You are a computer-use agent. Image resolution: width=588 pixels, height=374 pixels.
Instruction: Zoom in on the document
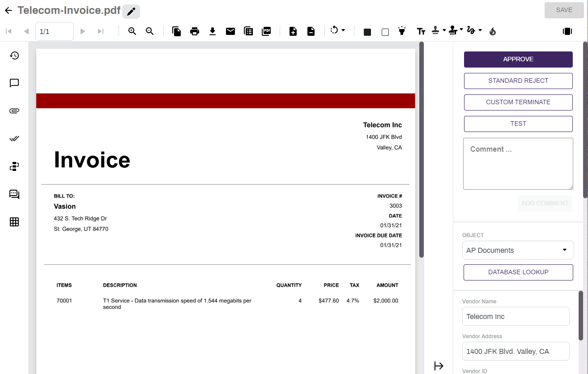132,31
